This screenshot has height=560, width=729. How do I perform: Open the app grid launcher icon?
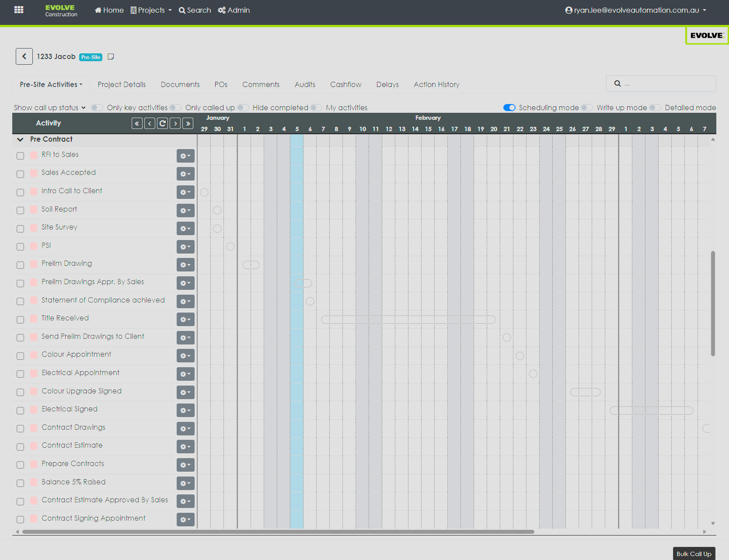pyautogui.click(x=19, y=10)
